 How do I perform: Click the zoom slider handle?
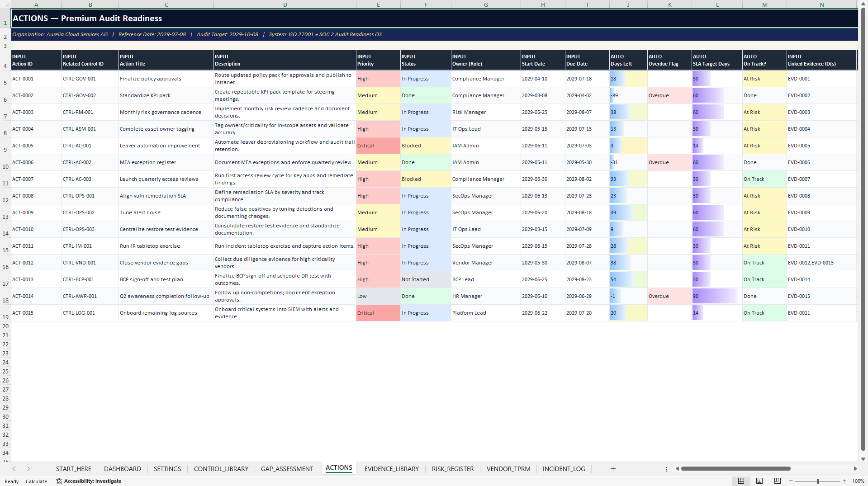818,481
